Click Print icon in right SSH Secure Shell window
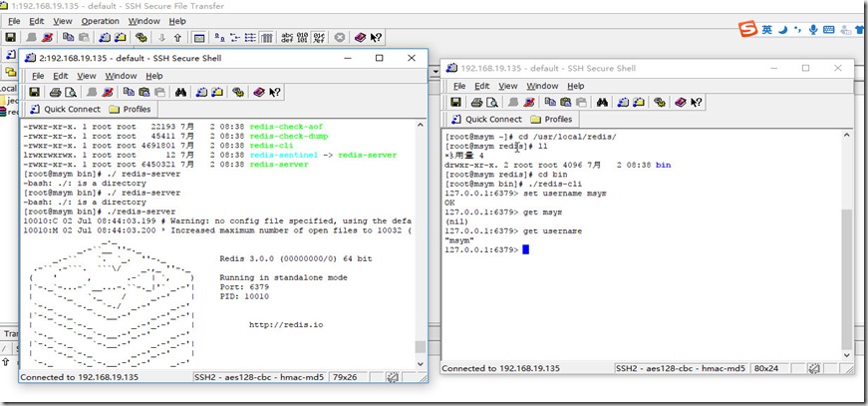868x406 pixels. [x=476, y=102]
